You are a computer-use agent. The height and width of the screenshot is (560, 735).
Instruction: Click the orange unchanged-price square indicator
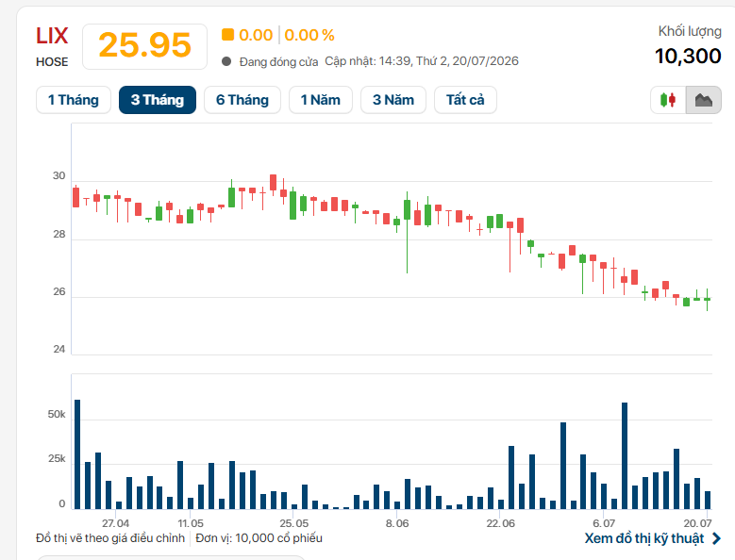pyautogui.click(x=227, y=35)
